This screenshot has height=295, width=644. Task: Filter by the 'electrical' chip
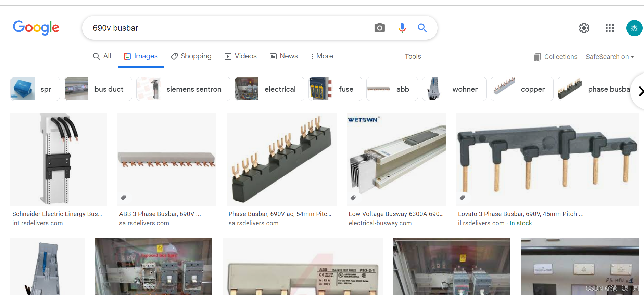(x=269, y=89)
